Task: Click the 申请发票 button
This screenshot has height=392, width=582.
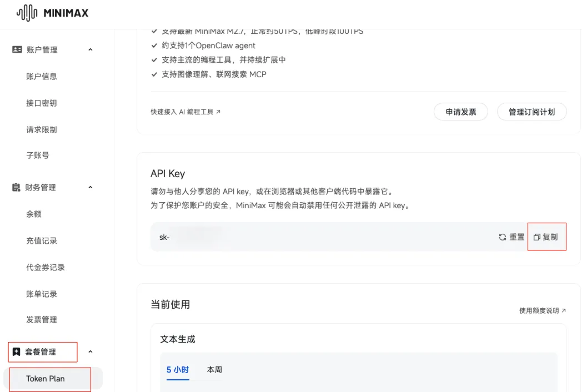Action: click(460, 112)
